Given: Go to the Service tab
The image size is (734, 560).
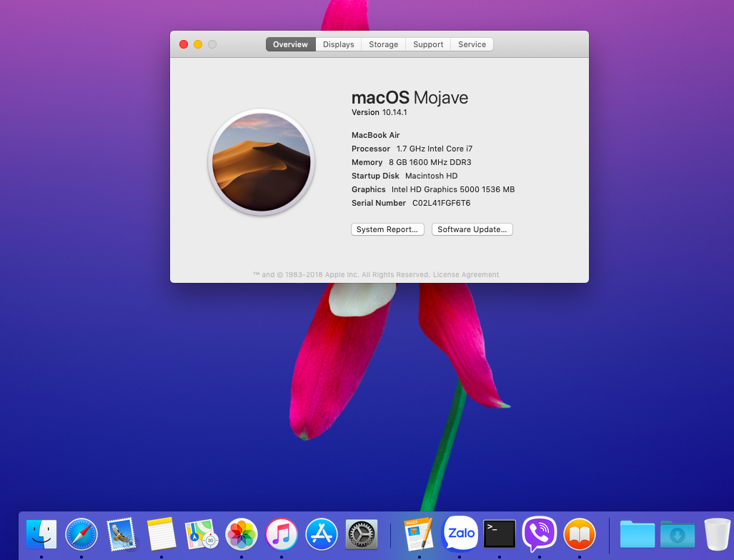Looking at the screenshot, I should [x=472, y=44].
